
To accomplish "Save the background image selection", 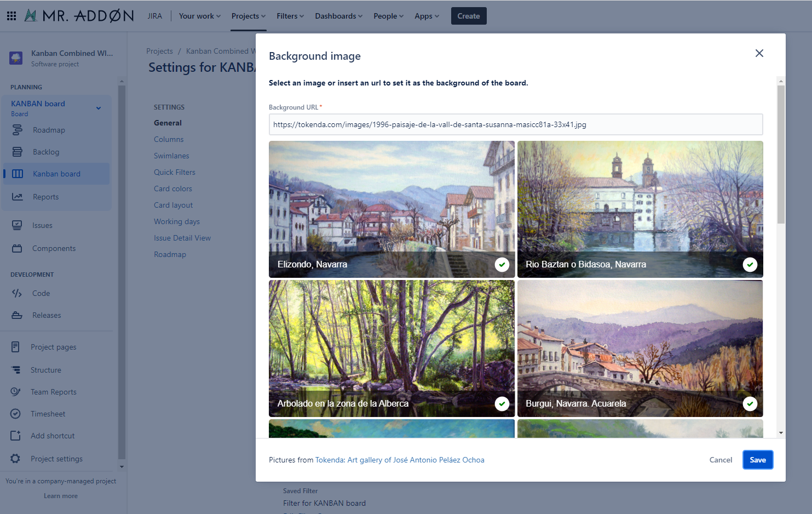I will coord(757,460).
